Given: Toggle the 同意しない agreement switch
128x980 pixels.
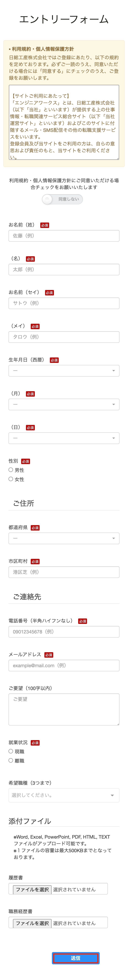Looking at the screenshot, I should coord(62,199).
